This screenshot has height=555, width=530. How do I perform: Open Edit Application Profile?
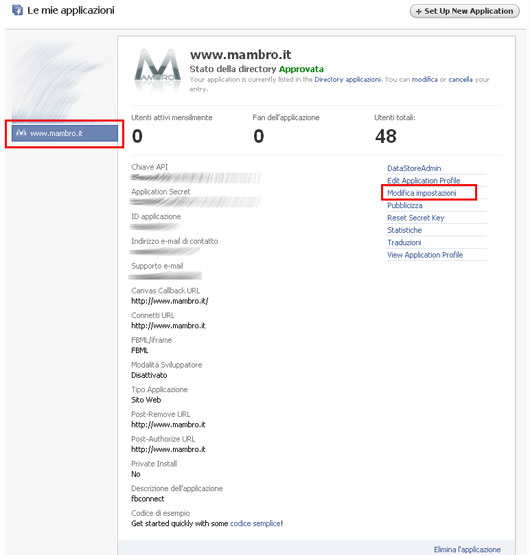pyautogui.click(x=423, y=181)
